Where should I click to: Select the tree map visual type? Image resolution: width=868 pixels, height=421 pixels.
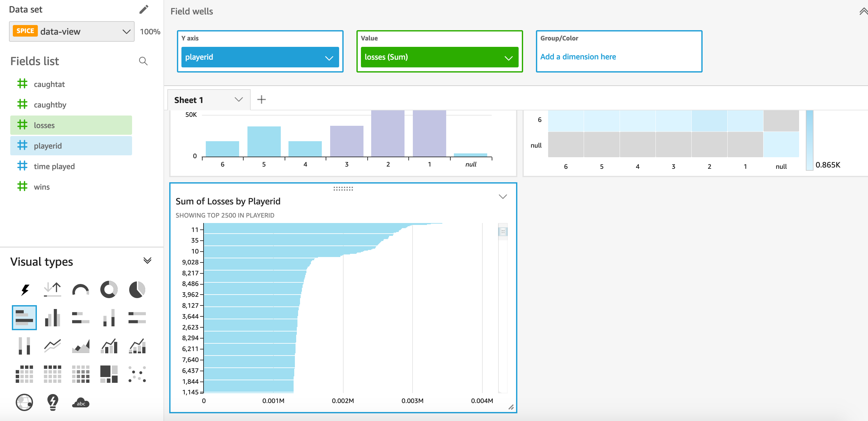pos(108,374)
